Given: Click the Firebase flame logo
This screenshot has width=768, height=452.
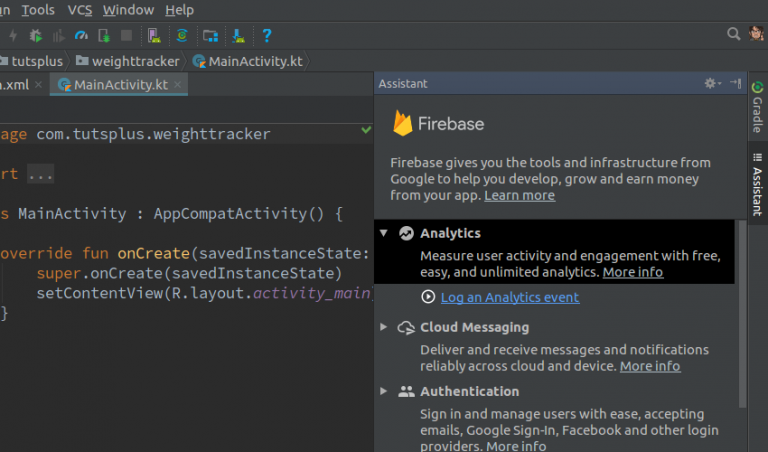Looking at the screenshot, I should tap(403, 123).
